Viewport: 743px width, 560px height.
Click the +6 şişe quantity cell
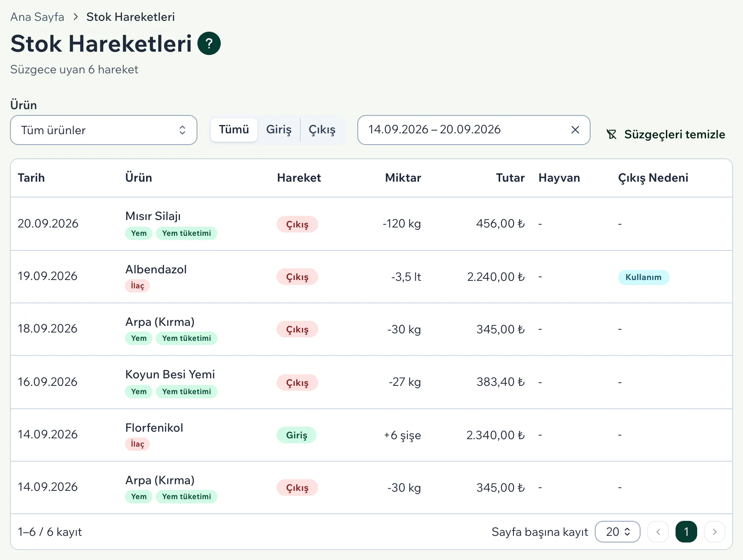402,435
